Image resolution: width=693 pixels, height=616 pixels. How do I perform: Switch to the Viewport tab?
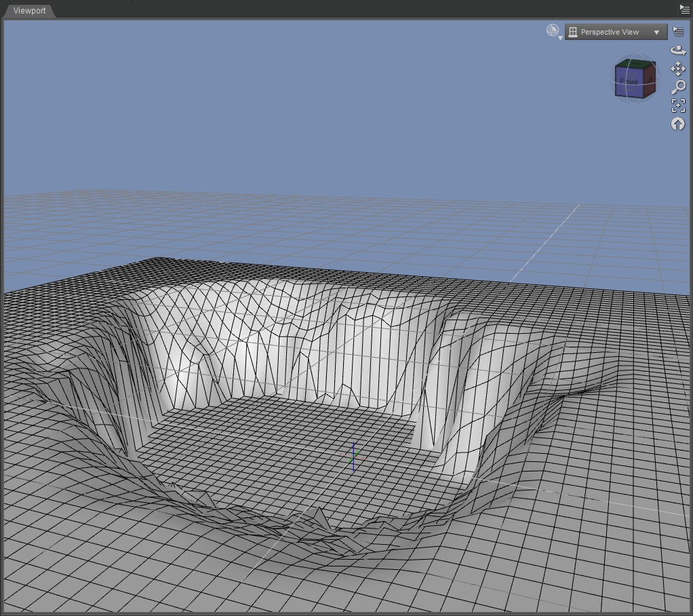coord(29,11)
